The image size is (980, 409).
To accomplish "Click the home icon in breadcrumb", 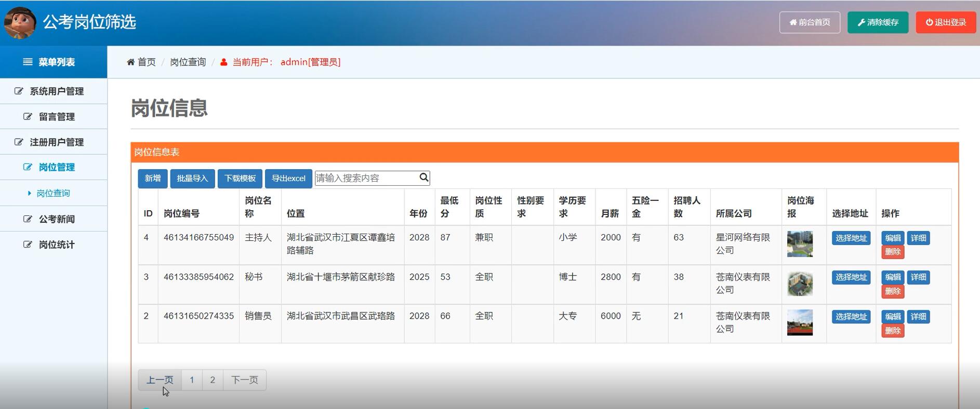I will pos(130,62).
